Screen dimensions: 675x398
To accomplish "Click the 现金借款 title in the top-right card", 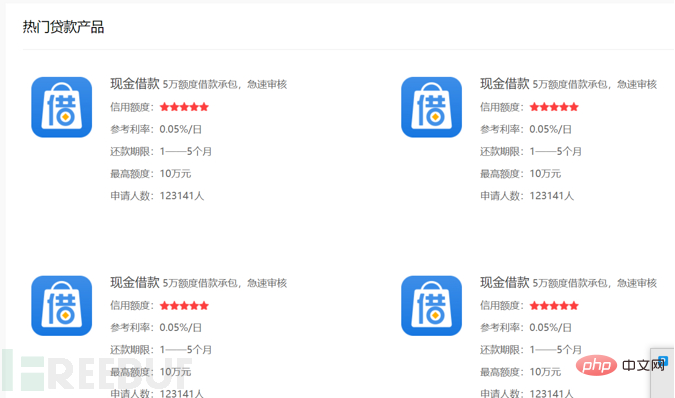I will pyautogui.click(x=505, y=83).
